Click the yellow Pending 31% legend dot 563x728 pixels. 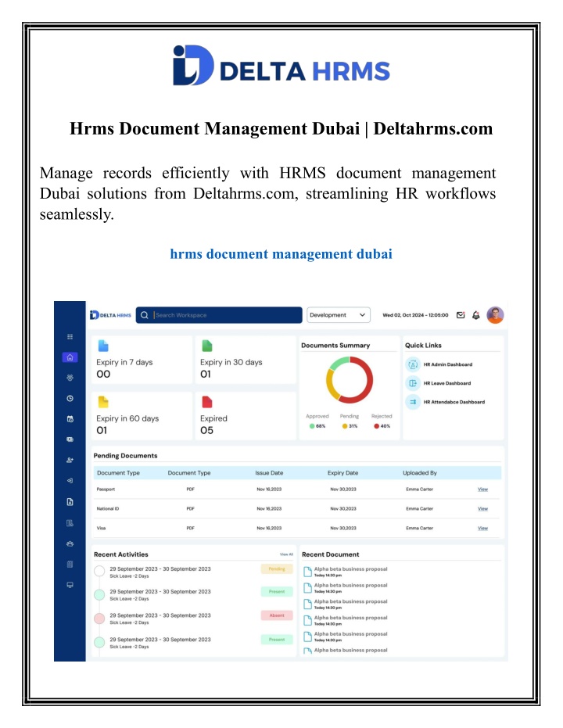[x=344, y=426]
